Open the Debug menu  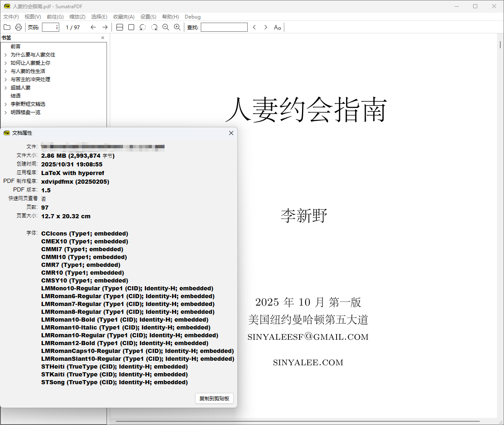coord(193,17)
